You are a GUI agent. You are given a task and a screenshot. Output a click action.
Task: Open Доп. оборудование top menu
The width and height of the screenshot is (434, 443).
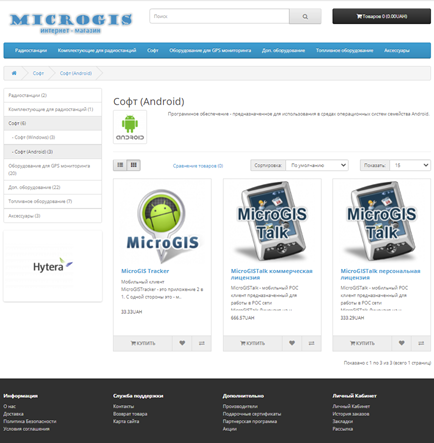[x=283, y=50]
